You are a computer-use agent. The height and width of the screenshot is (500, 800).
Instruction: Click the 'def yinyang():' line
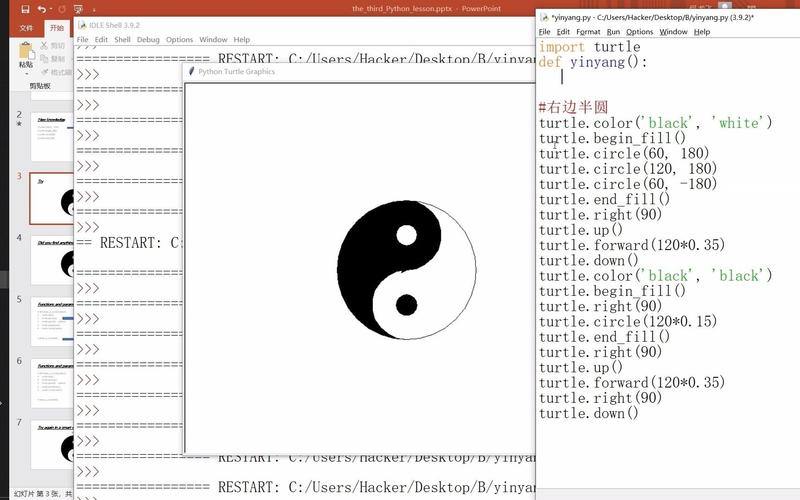click(592, 62)
